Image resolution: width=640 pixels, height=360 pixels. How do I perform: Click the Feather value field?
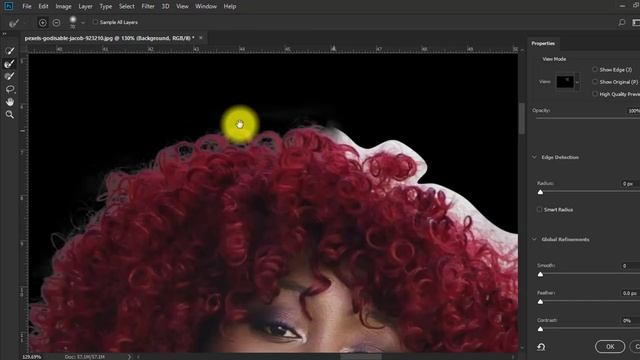pyautogui.click(x=630, y=293)
